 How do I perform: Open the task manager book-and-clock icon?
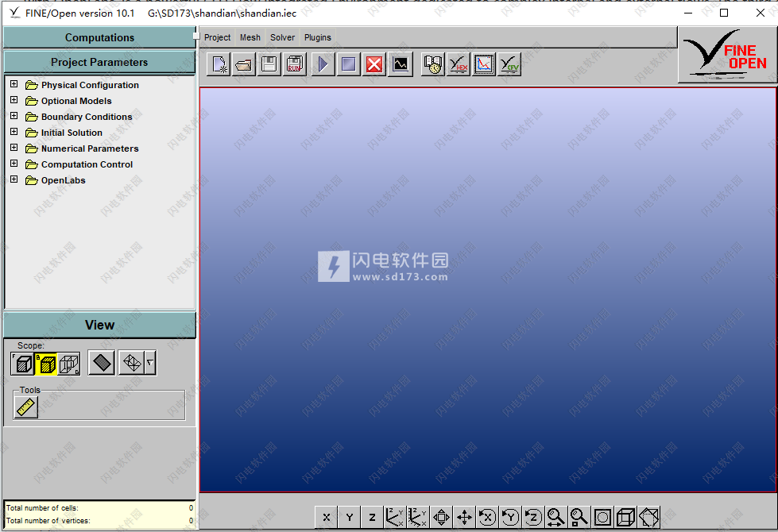[x=433, y=64]
